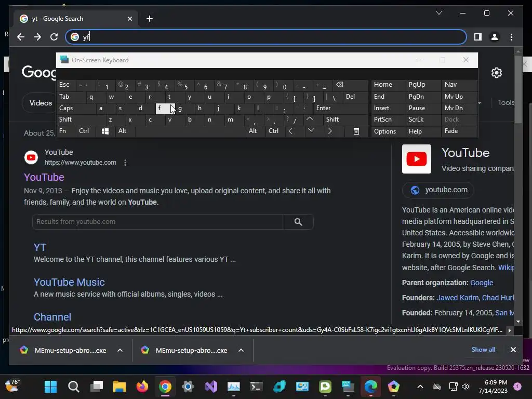This screenshot has width=532, height=399.
Task: Expand second MEmu-setup download options
Action: 241,350
